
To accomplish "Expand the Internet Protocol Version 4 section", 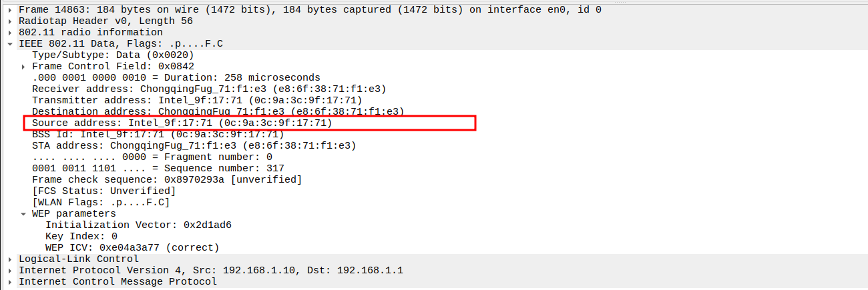I will [10, 270].
